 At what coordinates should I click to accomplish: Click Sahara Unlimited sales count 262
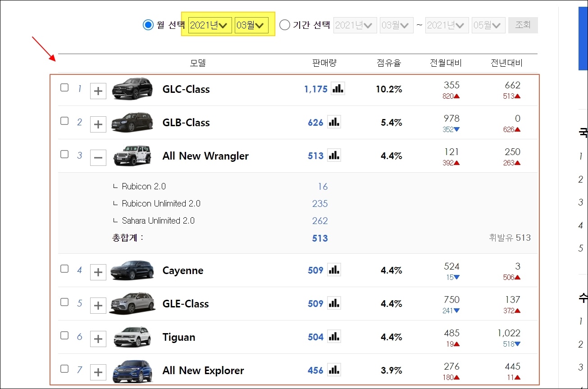320,221
